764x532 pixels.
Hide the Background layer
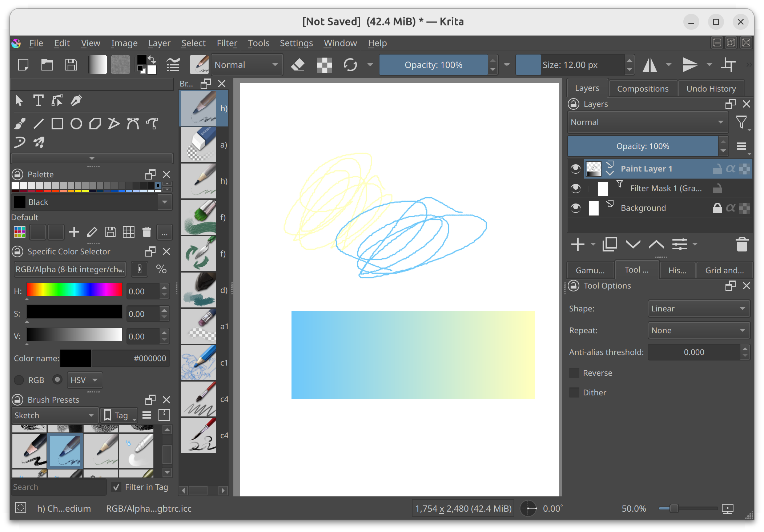pyautogui.click(x=575, y=208)
